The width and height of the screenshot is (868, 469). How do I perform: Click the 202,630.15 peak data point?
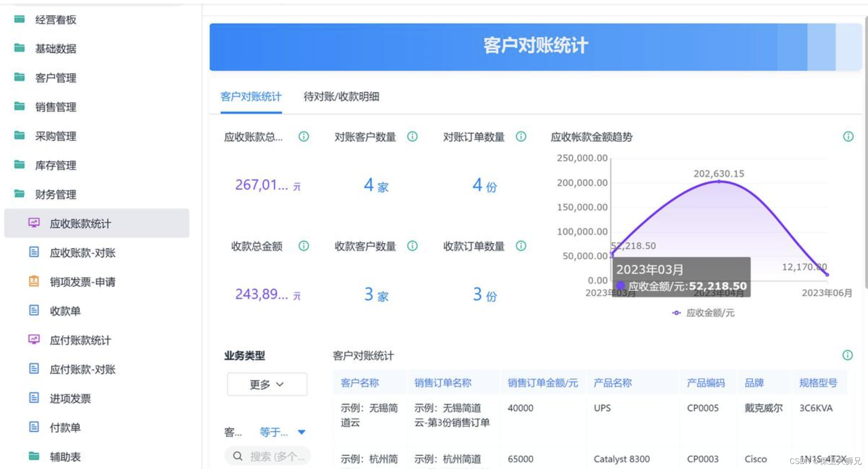coord(719,182)
